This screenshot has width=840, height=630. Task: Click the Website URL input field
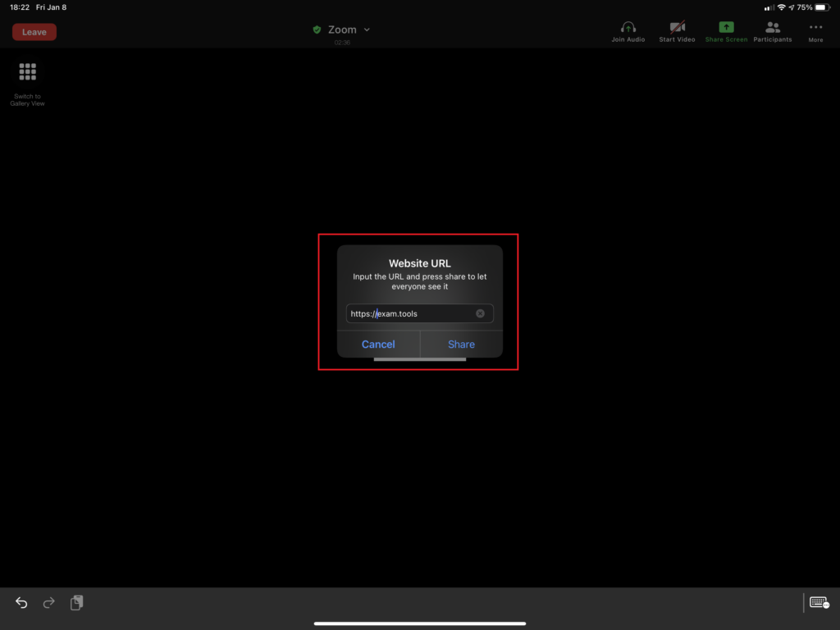pos(419,313)
